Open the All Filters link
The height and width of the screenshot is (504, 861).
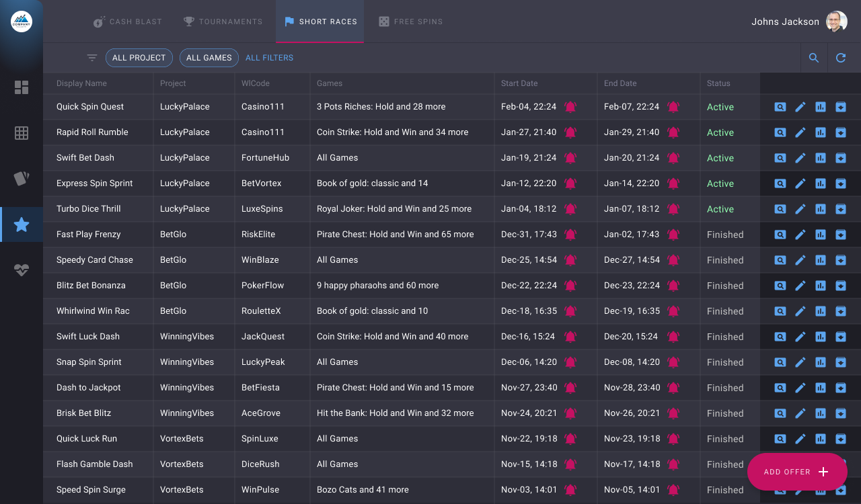[269, 58]
